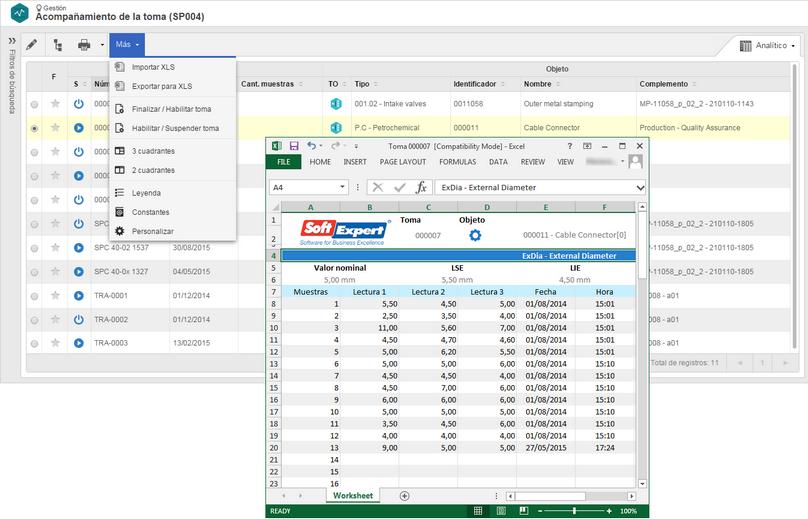Open the printer dropdown arrow
The width and height of the screenshot is (808, 519).
coord(102,45)
